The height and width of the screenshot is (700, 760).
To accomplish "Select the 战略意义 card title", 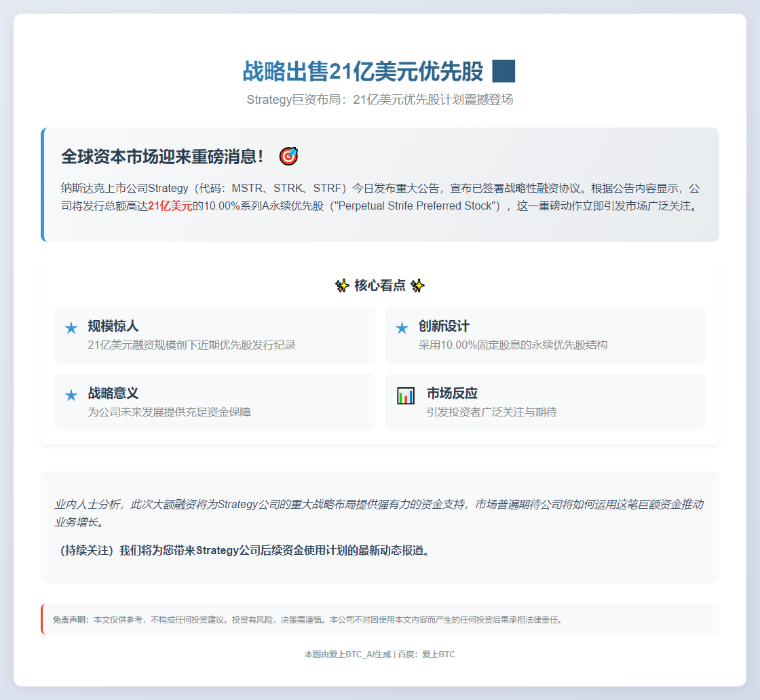I will (x=113, y=393).
